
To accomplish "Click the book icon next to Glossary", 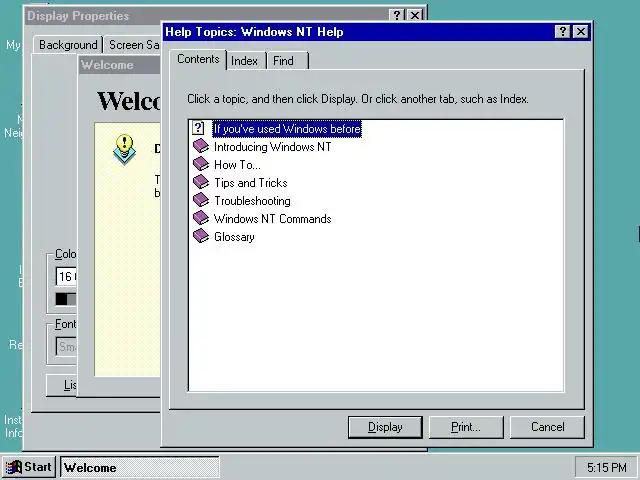I will pyautogui.click(x=201, y=236).
